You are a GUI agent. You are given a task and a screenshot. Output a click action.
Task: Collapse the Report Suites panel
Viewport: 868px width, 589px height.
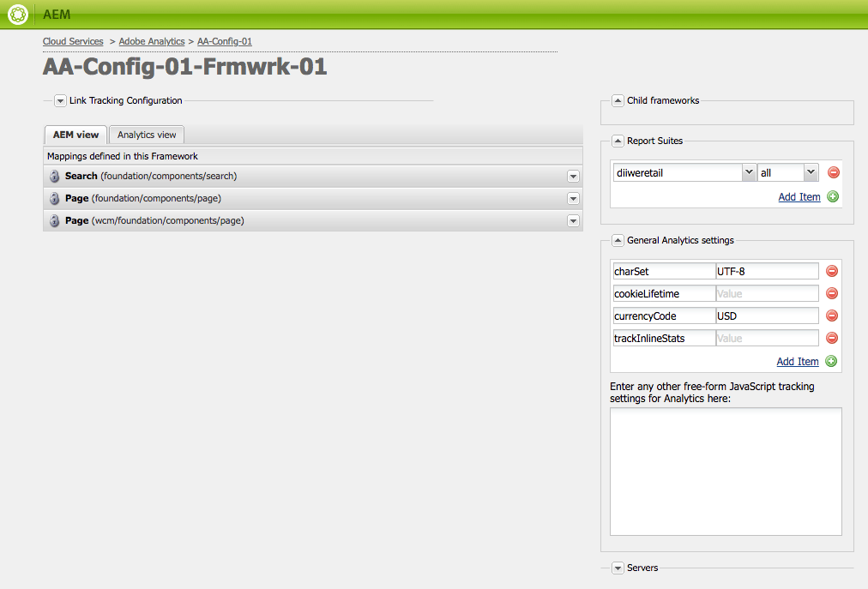(618, 141)
